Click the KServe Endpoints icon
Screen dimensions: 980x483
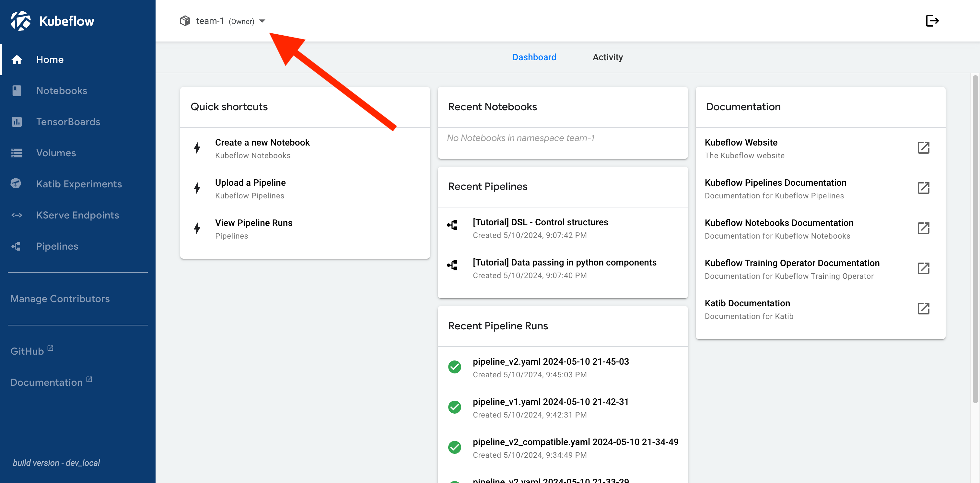pyautogui.click(x=17, y=215)
